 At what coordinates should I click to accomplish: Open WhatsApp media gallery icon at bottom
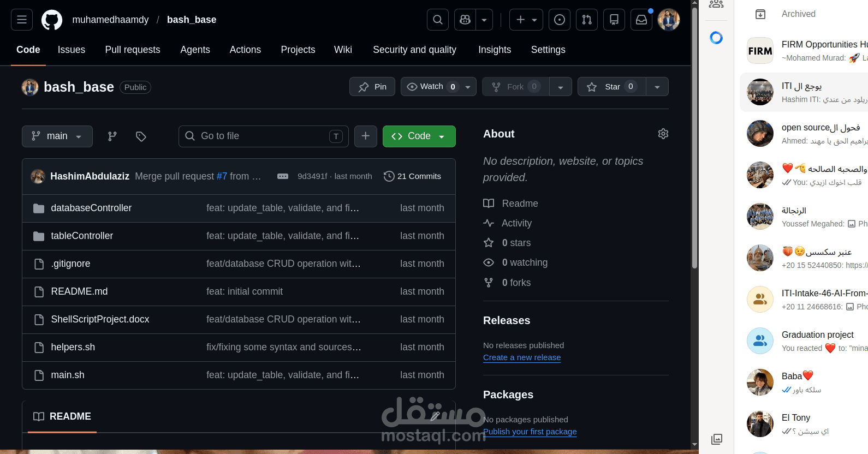[x=717, y=439]
